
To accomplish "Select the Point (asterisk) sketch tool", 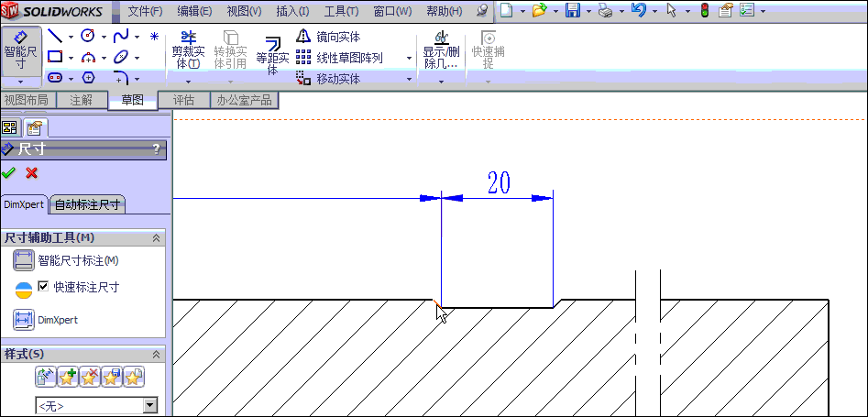I will coord(155,37).
